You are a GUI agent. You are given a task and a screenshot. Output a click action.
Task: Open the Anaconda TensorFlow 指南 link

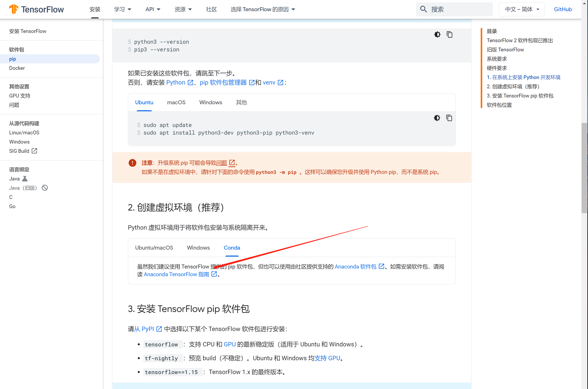176,274
